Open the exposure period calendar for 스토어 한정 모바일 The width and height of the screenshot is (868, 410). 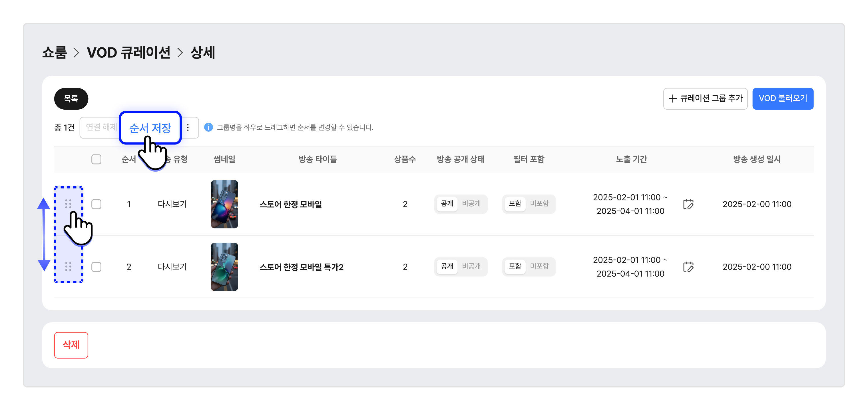click(688, 204)
